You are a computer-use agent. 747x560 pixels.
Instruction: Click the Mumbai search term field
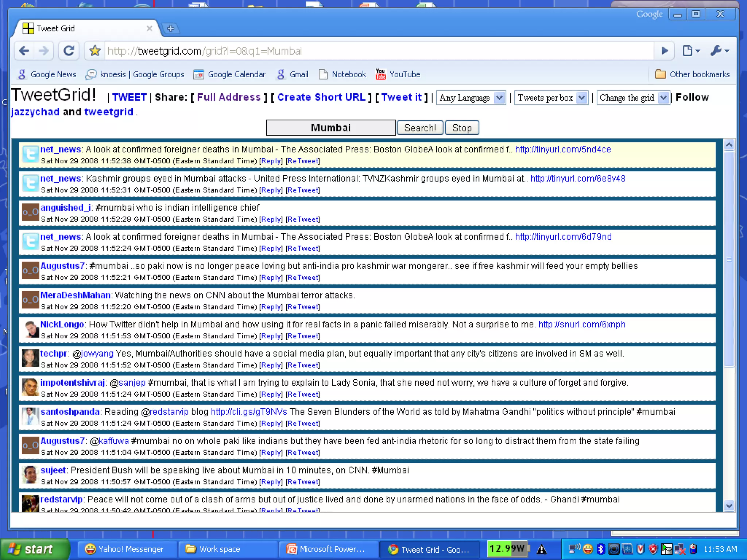coord(330,128)
